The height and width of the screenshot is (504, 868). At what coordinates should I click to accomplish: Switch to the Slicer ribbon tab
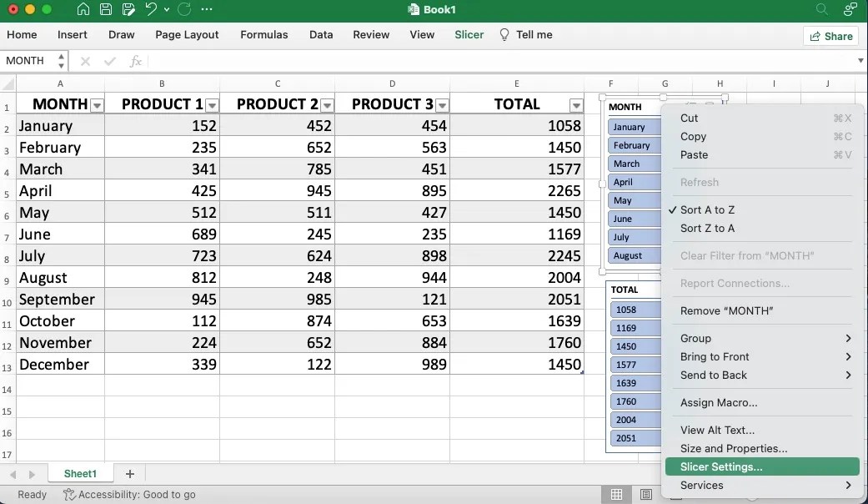tap(469, 35)
